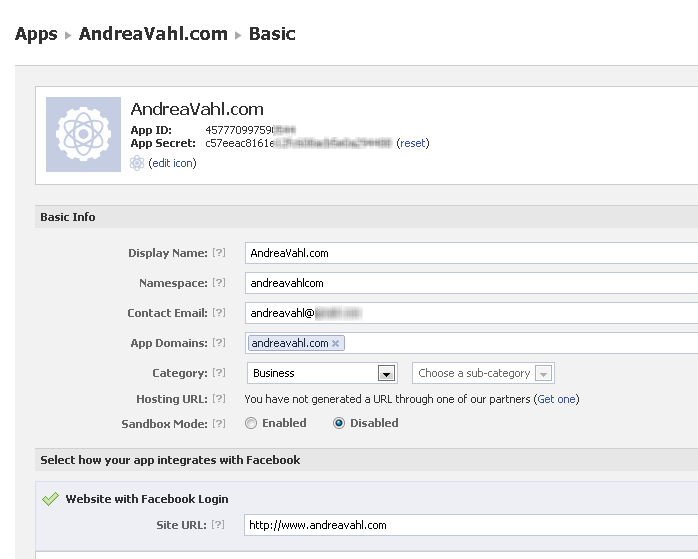The width and height of the screenshot is (698, 559).
Task: Remove the andreavahl.com domain tag
Action: coord(336,344)
